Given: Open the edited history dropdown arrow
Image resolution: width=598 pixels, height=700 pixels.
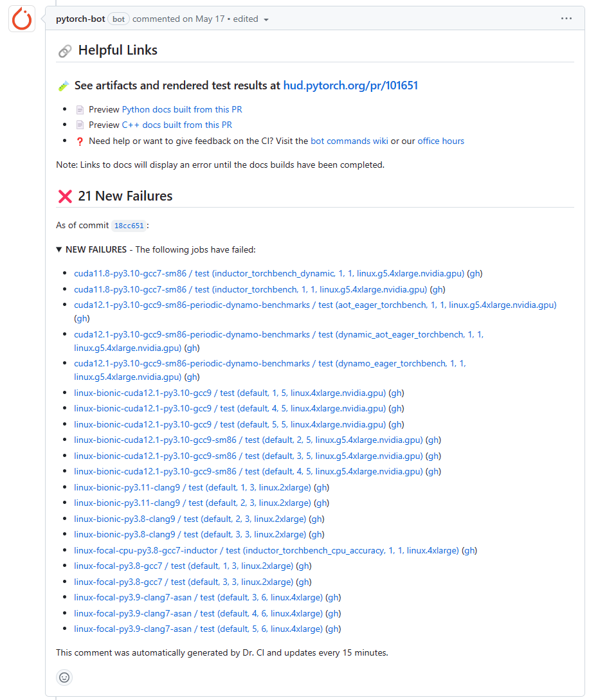Looking at the screenshot, I should [x=266, y=20].
